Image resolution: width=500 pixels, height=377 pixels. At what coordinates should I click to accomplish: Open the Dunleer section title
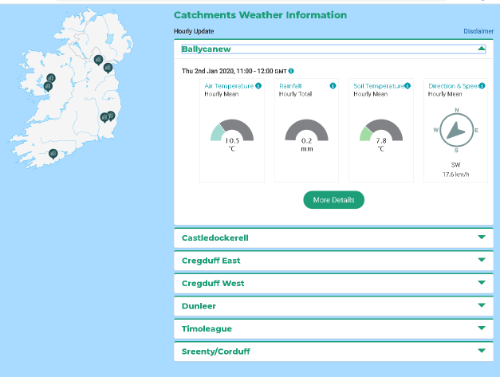point(199,306)
